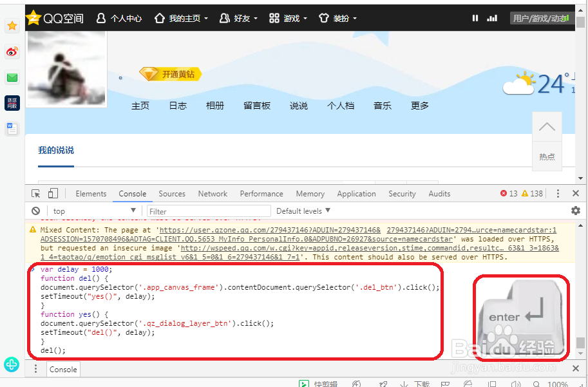
Task: Open console settings gear icon
Action: coord(576,211)
